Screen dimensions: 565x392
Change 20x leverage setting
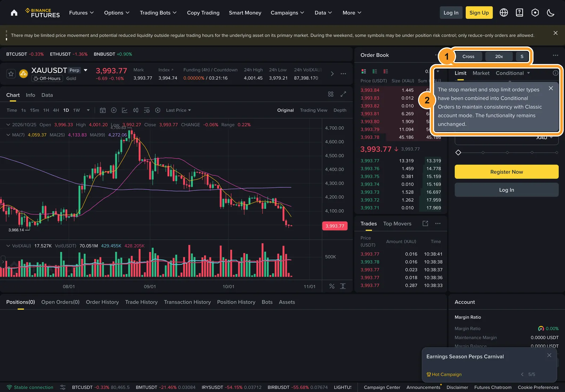coord(499,56)
